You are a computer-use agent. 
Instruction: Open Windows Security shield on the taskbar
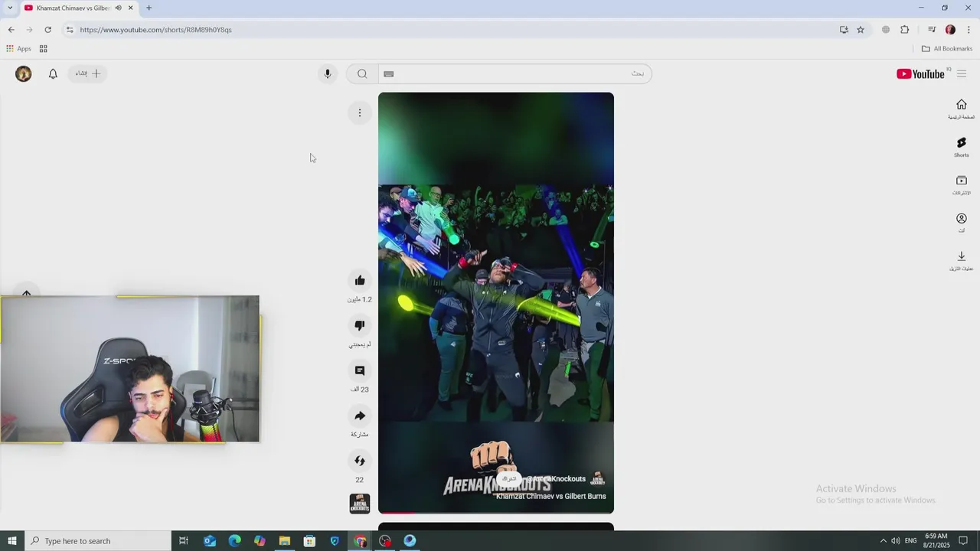tap(335, 541)
